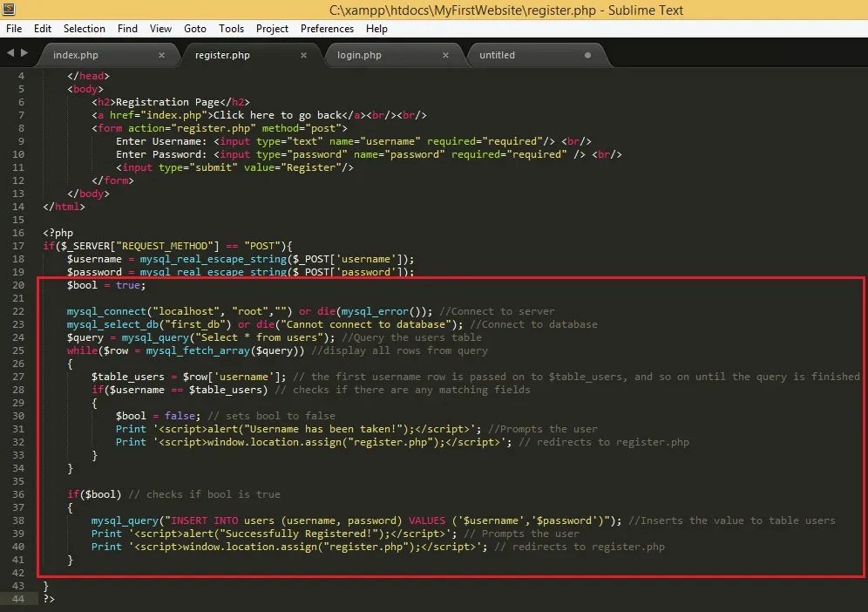868x612 pixels.
Task: Select line number 44 in the gutter
Action: [x=18, y=599]
